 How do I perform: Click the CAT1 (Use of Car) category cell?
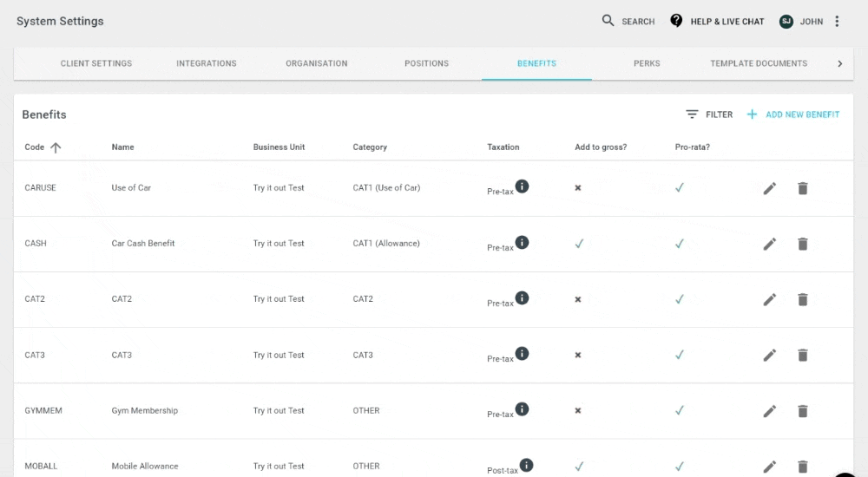tap(386, 188)
